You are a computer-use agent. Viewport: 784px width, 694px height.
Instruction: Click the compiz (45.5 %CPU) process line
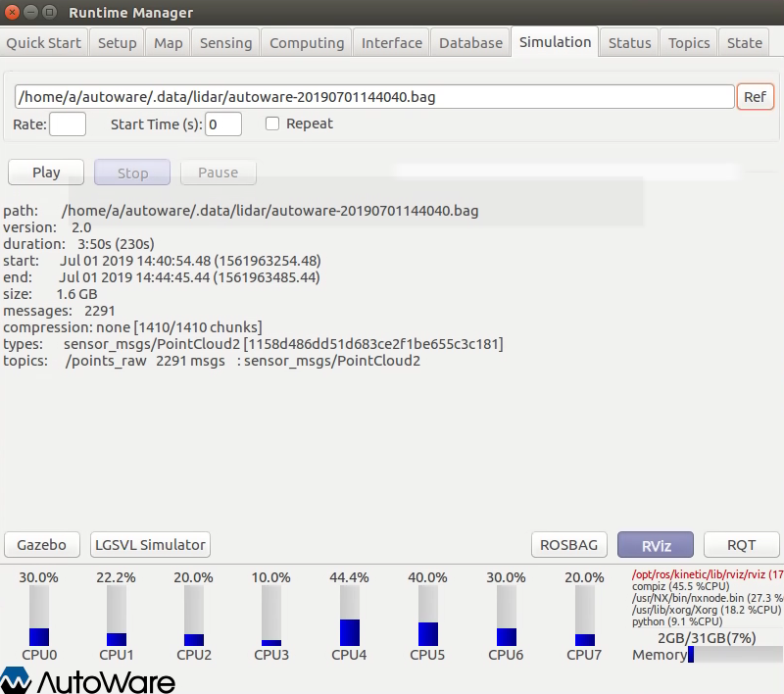tap(680, 586)
